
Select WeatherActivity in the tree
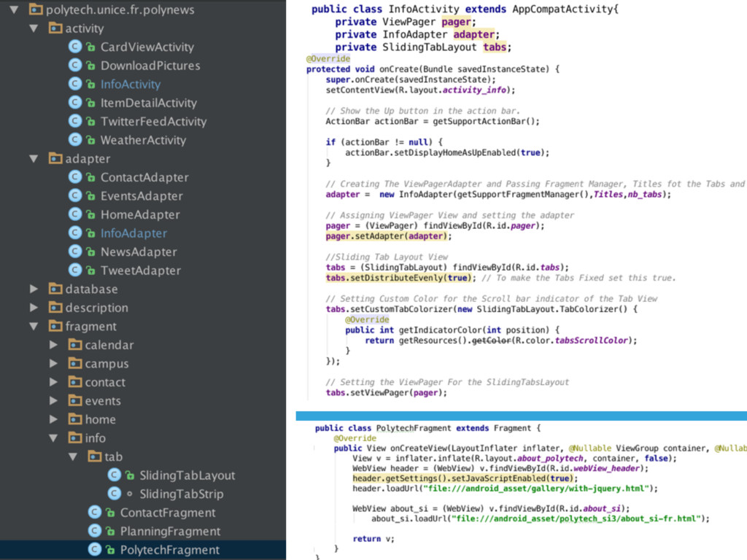(143, 139)
